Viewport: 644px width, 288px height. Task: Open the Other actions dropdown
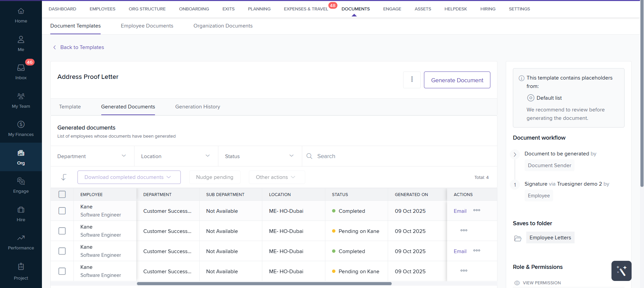click(x=277, y=177)
